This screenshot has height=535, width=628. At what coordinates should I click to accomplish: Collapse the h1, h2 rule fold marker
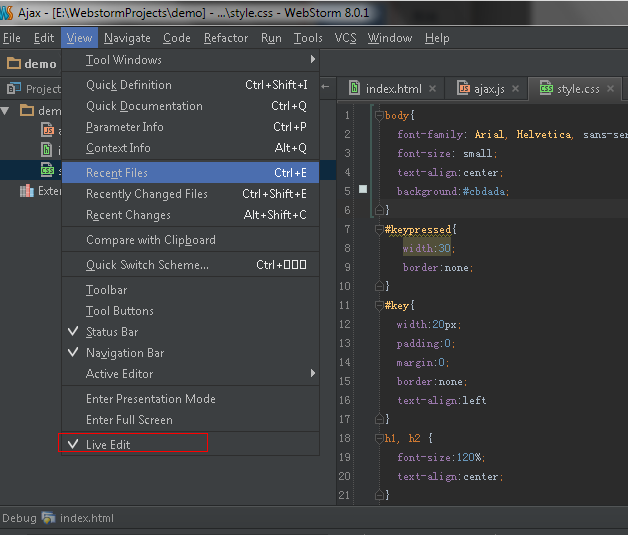coord(379,438)
